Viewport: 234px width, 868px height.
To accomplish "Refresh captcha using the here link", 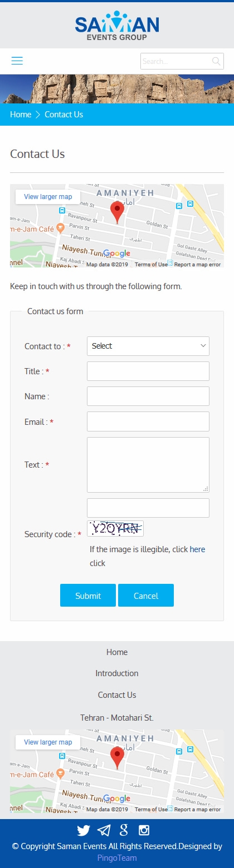I will click(197, 549).
